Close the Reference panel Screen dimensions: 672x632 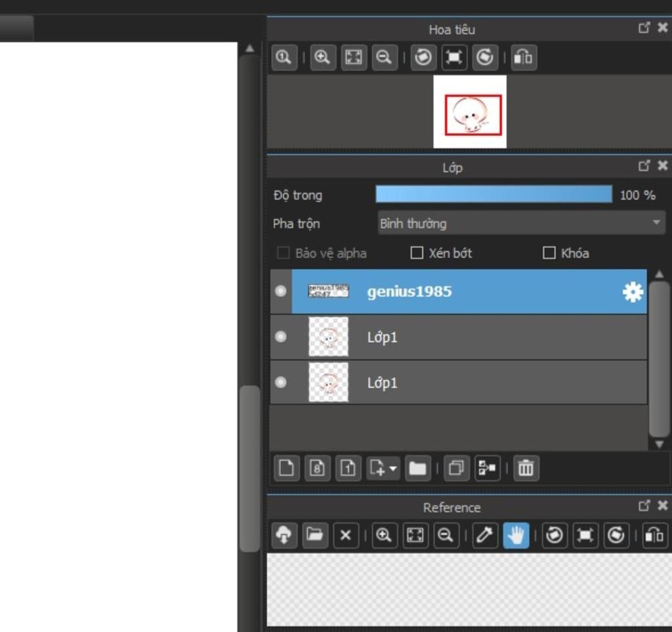pyautogui.click(x=663, y=505)
